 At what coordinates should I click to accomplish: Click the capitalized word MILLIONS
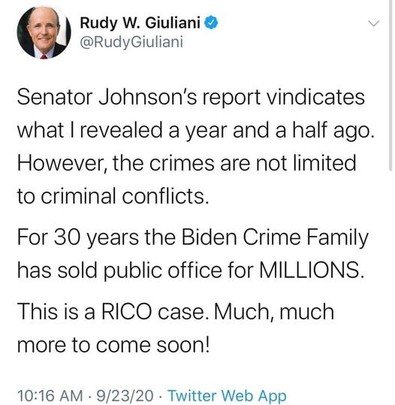pyautogui.click(x=310, y=270)
